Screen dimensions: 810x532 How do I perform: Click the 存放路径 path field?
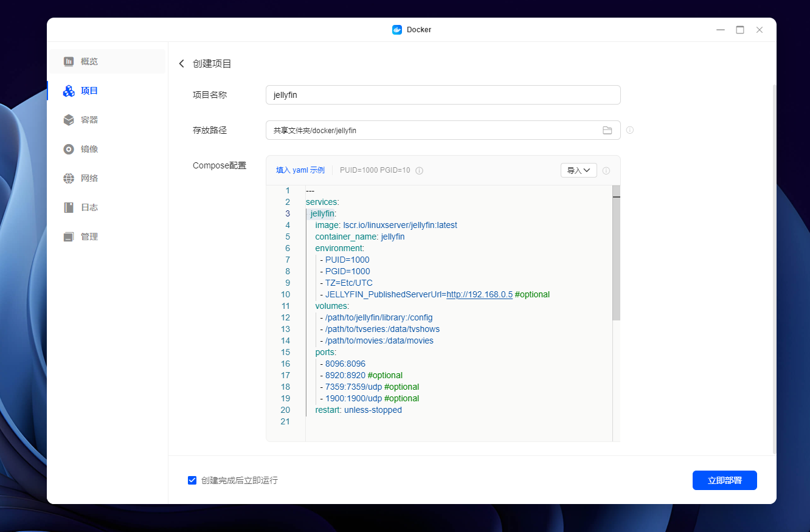(x=443, y=130)
